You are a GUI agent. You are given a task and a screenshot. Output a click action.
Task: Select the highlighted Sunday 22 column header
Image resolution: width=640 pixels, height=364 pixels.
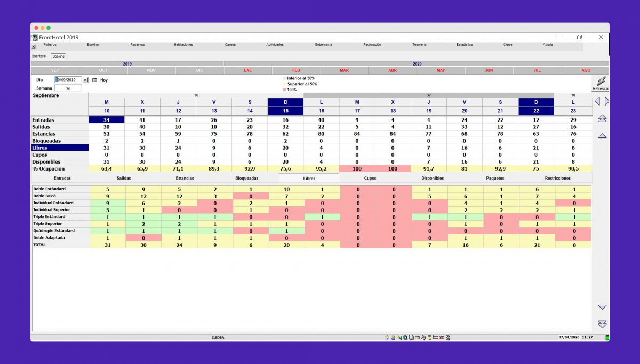click(536, 106)
